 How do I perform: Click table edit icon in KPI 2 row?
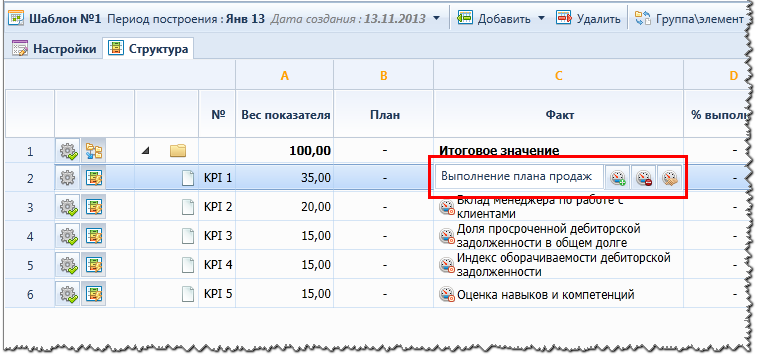(93, 207)
